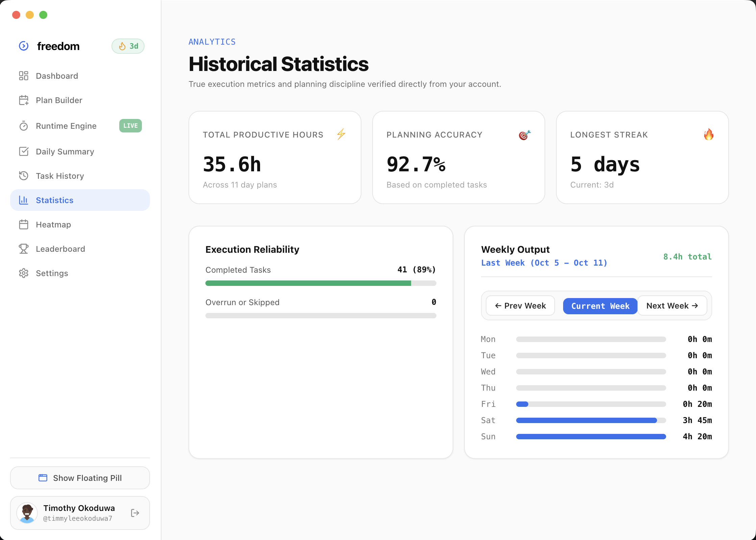Viewport: 756px width, 540px height.
Task: Click the Leaderboard trophy icon
Action: click(x=24, y=249)
